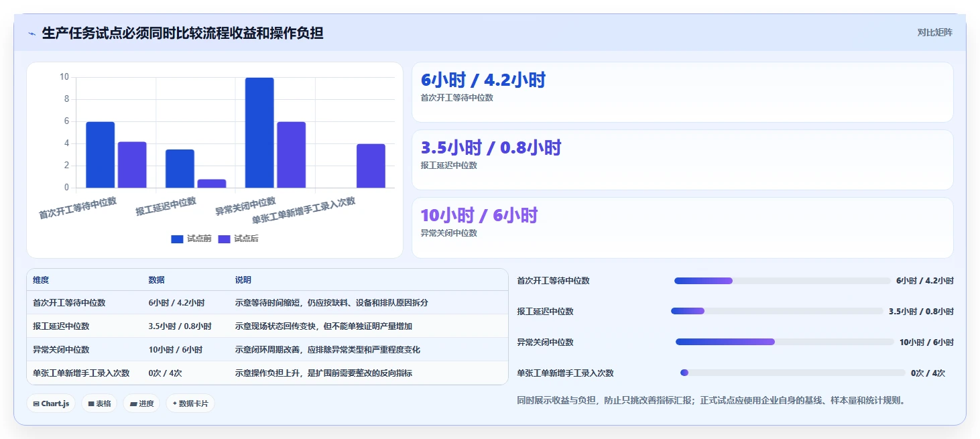Image resolution: width=980 pixels, height=439 pixels.
Task: Toggle the 试点后 legend item
Action: pos(238,239)
